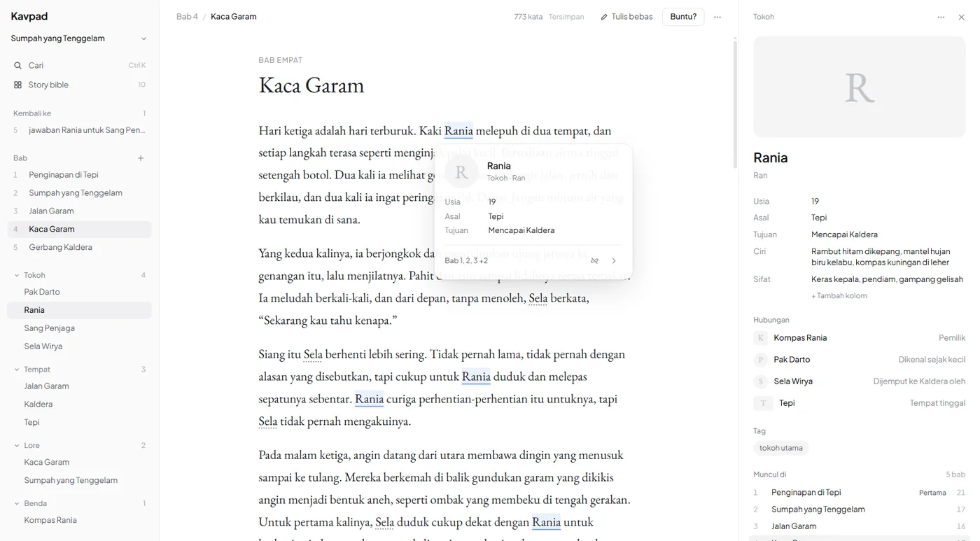
Task: Resume at jawaban Rania untuk Sang Pen...
Action: pyautogui.click(x=79, y=130)
